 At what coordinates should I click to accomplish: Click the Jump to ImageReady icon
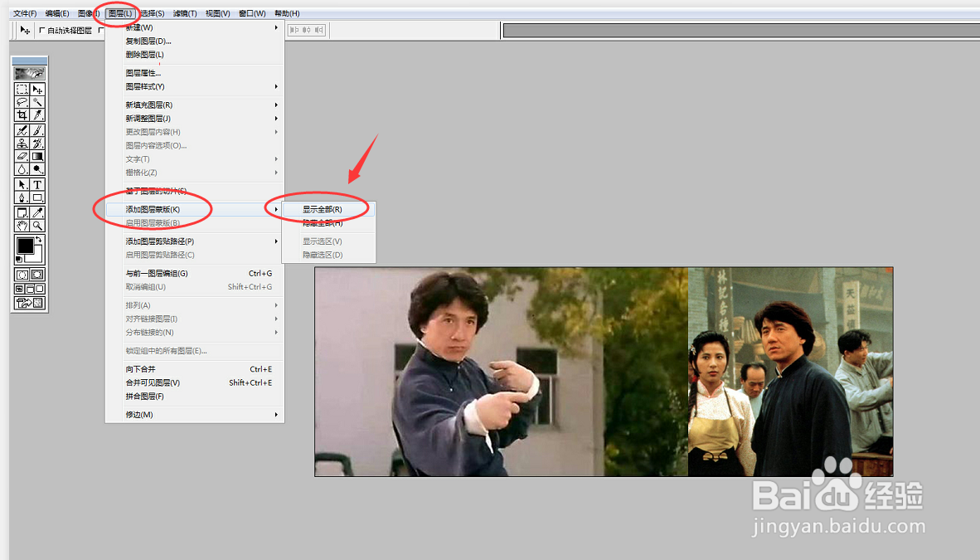coord(29,303)
